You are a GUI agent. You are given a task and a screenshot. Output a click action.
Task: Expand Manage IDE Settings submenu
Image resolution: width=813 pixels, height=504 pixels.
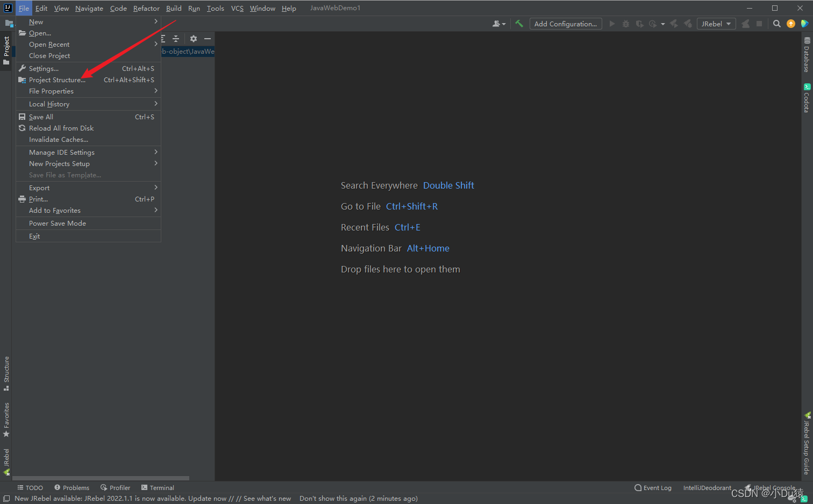tap(88, 153)
